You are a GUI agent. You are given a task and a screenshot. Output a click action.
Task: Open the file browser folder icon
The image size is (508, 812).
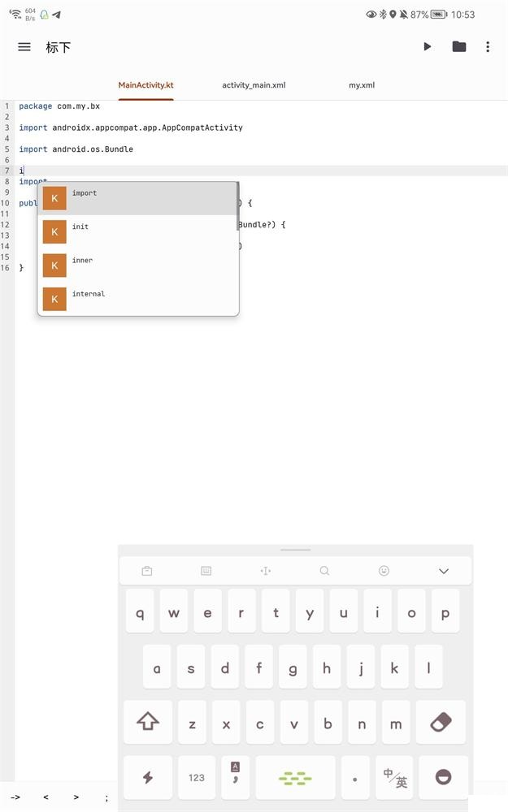[458, 46]
